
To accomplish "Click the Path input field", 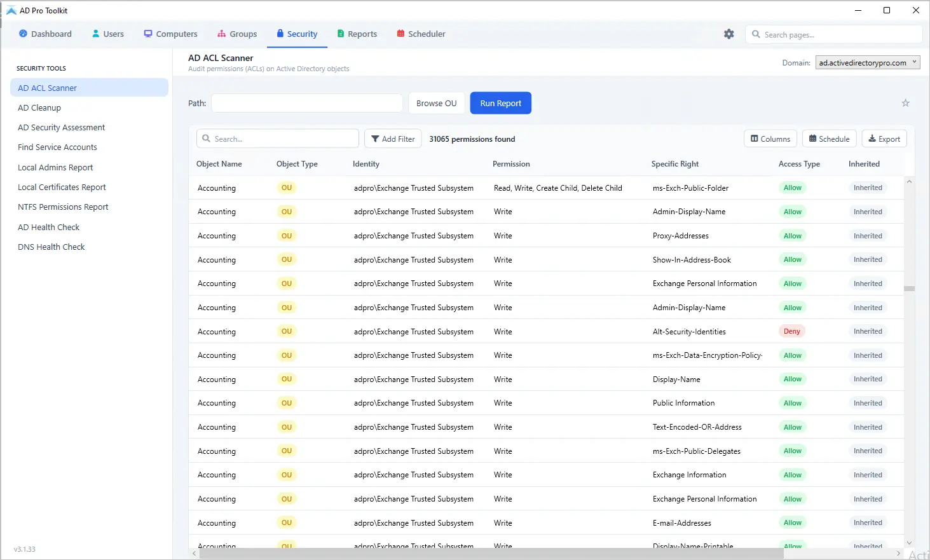I will 307,103.
